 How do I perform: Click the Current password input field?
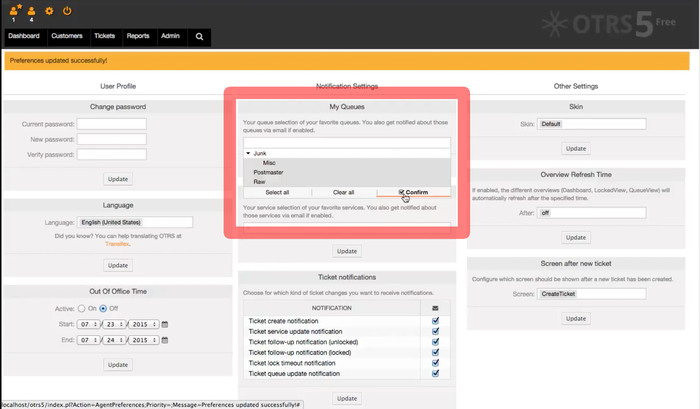pos(112,125)
